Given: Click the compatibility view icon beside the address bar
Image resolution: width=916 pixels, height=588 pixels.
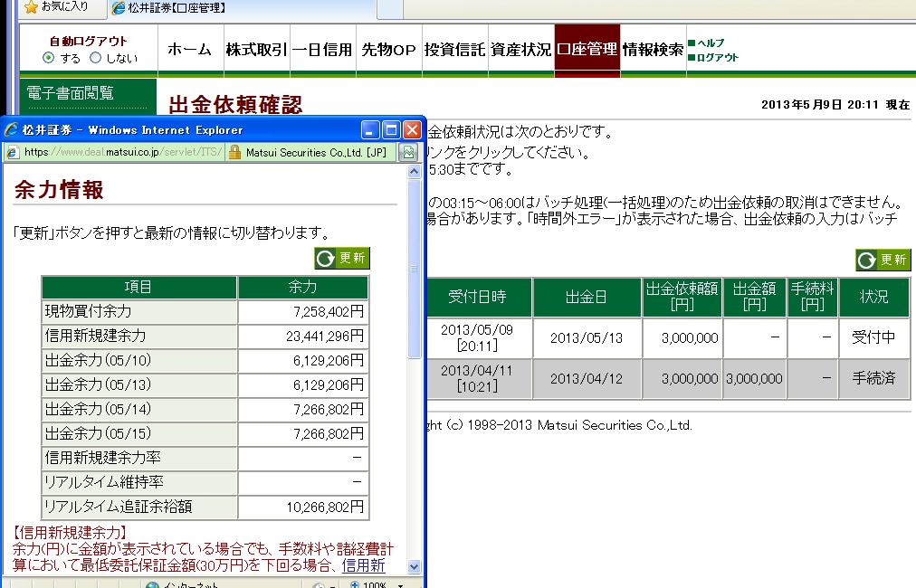Looking at the screenshot, I should [409, 152].
